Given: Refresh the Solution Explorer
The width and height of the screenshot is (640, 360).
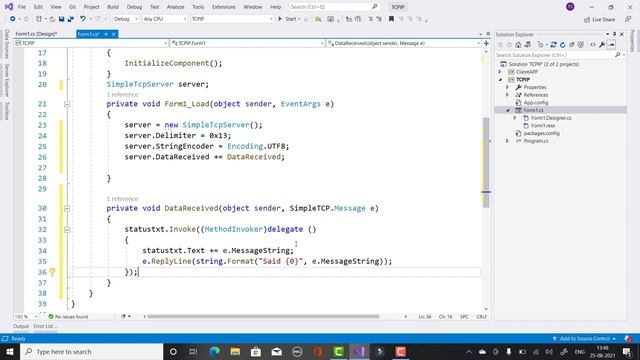Looking at the screenshot, I should point(562,44).
